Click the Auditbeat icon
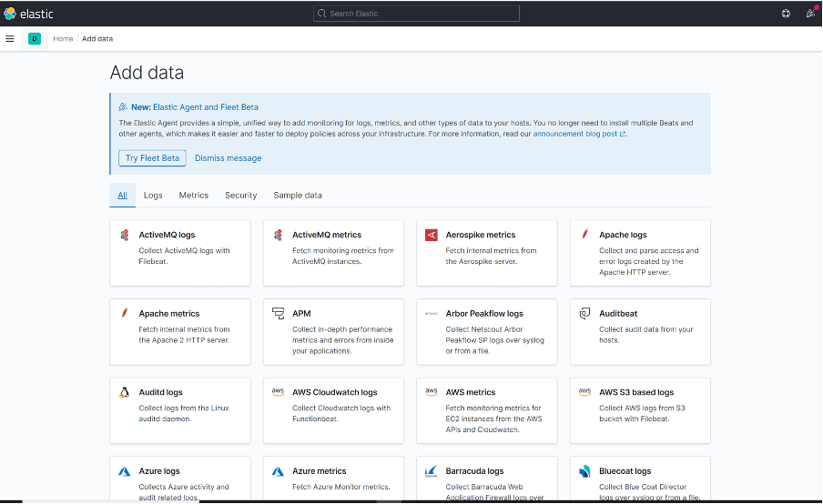Screen dimensions: 823x504 pyautogui.click(x=584, y=314)
